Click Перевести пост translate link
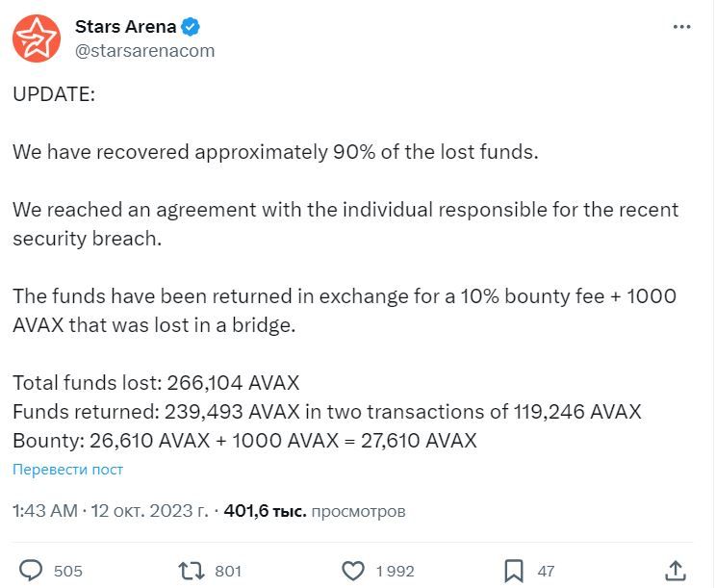 [68, 470]
